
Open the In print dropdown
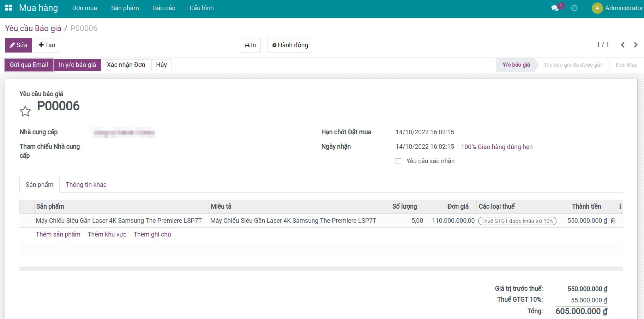pos(250,45)
